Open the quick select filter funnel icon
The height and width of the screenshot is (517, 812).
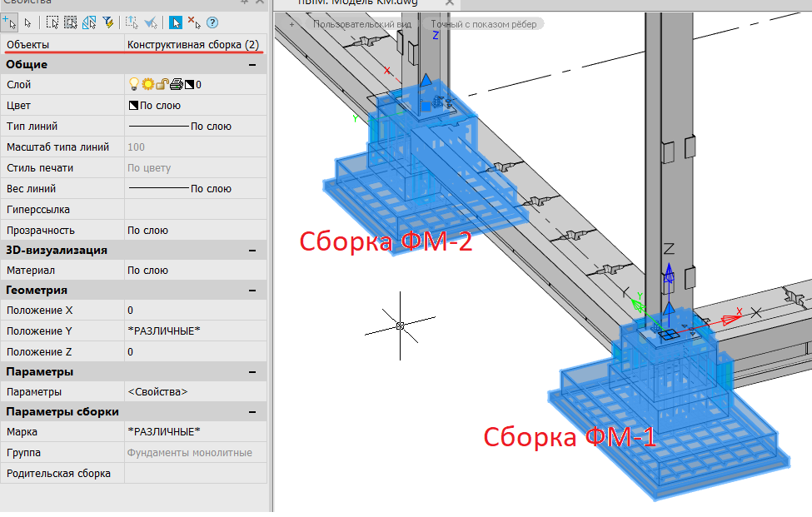(107, 22)
